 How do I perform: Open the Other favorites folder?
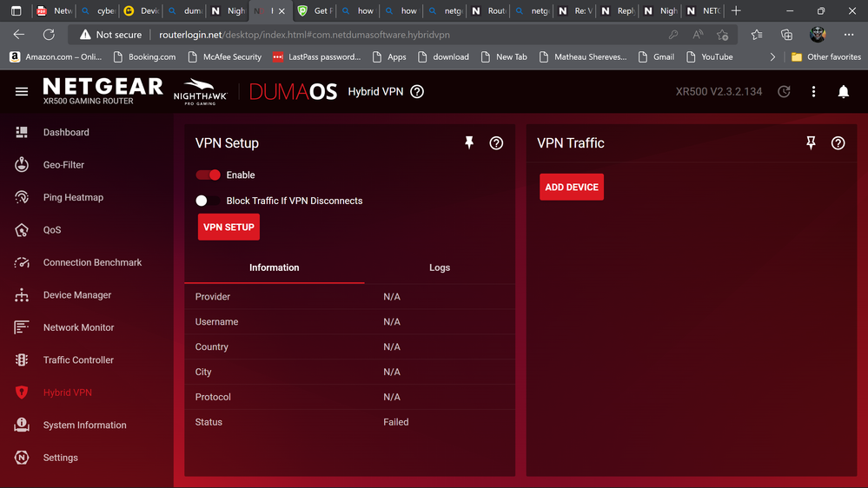click(x=825, y=57)
